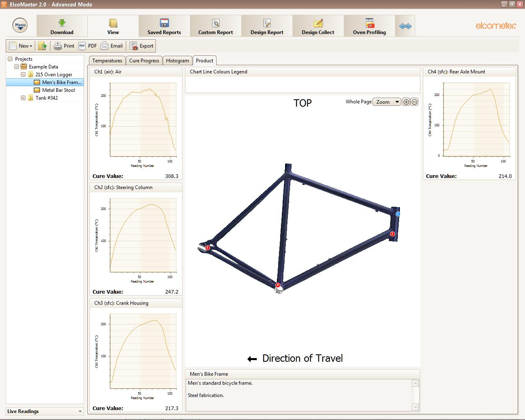The image size is (525, 420).
Task: Click the Ch2 Cure Value 247.2
Action: coord(171,292)
